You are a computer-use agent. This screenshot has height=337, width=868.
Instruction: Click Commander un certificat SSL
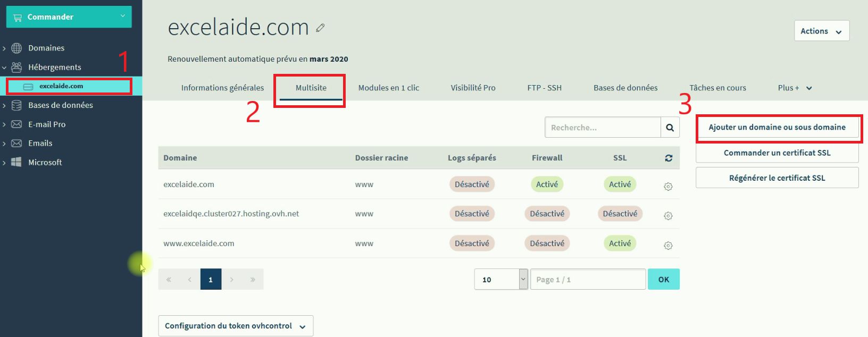777,153
